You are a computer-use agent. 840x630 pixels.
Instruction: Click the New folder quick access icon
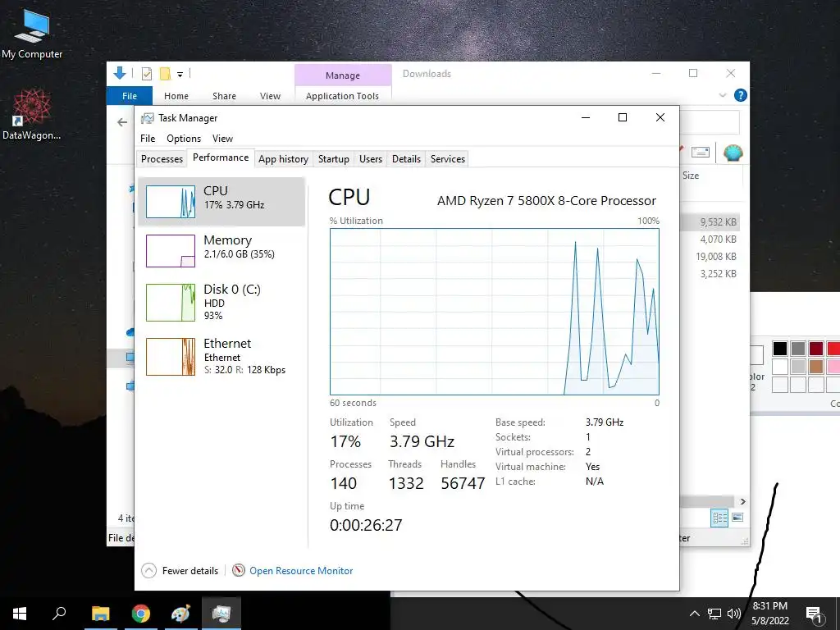[x=166, y=74]
